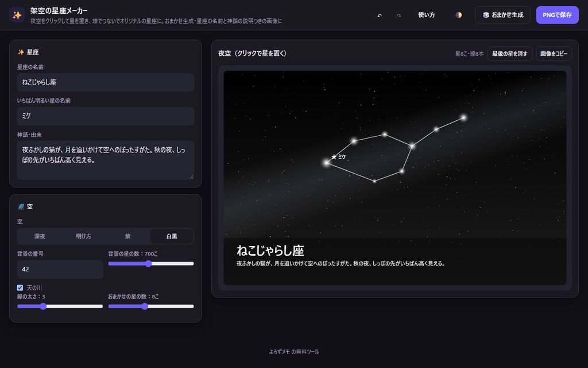Edit the いちばん明るい星の名前 field
The image size is (588, 368).
click(106, 116)
